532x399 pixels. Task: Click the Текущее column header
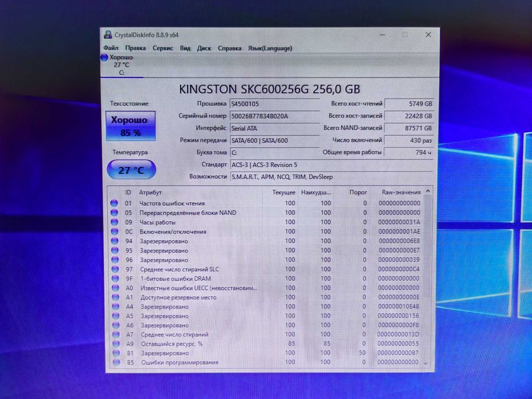coord(283,193)
